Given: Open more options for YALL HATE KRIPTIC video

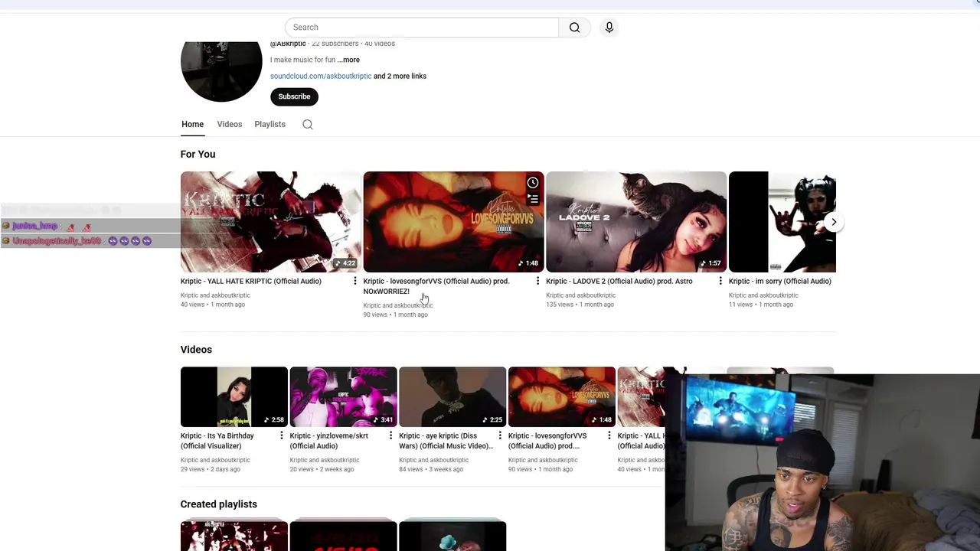Looking at the screenshot, I should (x=354, y=282).
